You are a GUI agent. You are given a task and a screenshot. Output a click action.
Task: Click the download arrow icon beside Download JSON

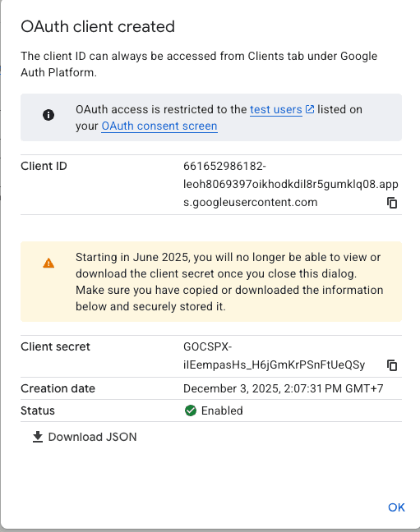point(37,437)
